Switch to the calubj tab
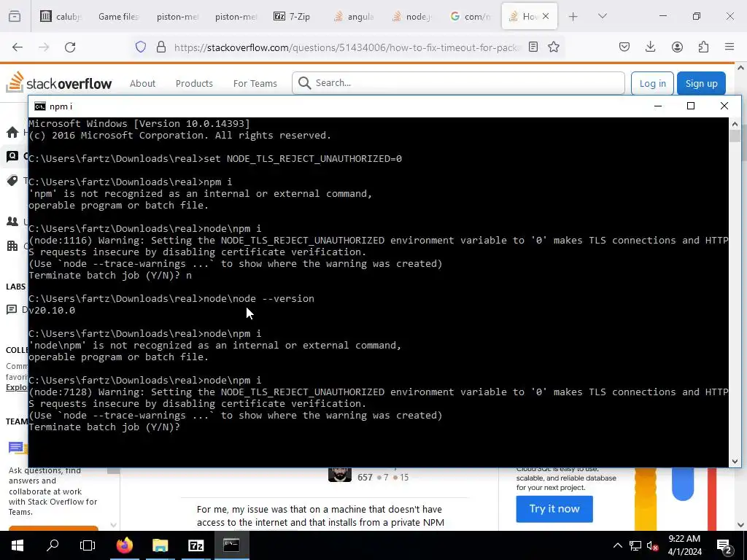 coord(61,16)
